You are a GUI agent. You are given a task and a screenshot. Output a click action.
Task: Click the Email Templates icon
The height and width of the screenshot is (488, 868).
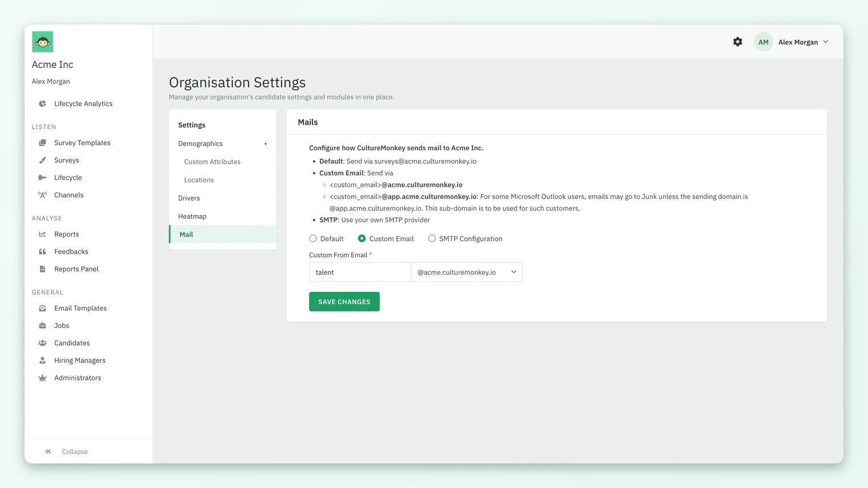click(42, 308)
